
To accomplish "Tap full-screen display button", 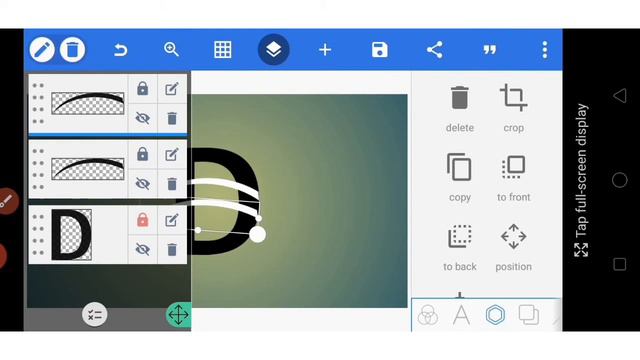I will pyautogui.click(x=581, y=180).
